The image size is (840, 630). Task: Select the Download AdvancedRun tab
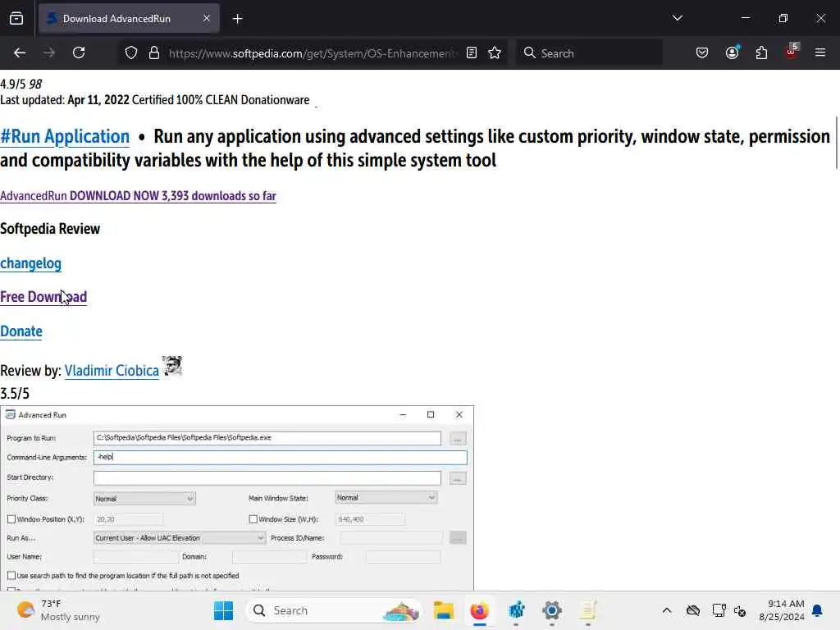pos(129,19)
